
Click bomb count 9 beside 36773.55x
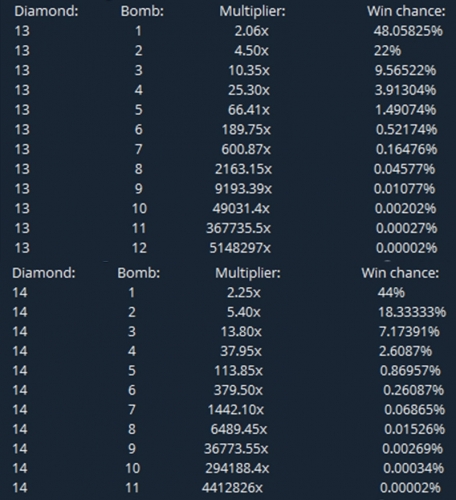click(132, 449)
